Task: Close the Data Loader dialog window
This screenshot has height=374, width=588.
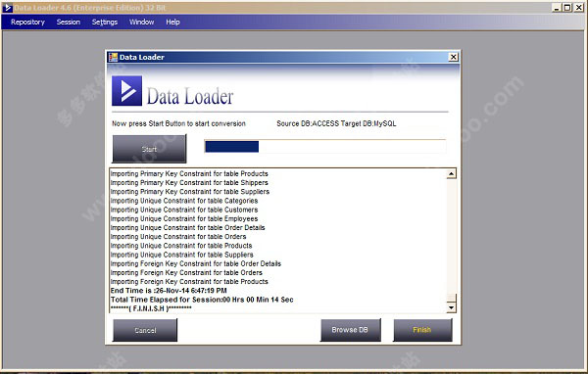Action: tap(453, 57)
